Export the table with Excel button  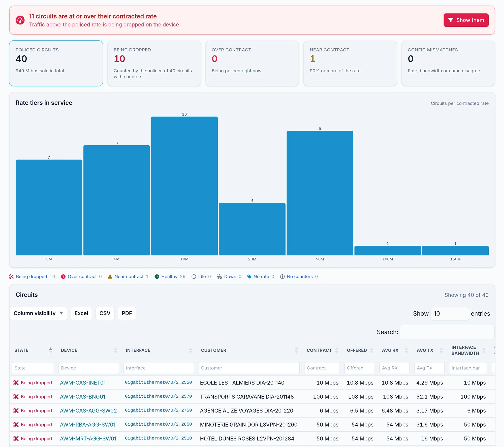[81, 313]
